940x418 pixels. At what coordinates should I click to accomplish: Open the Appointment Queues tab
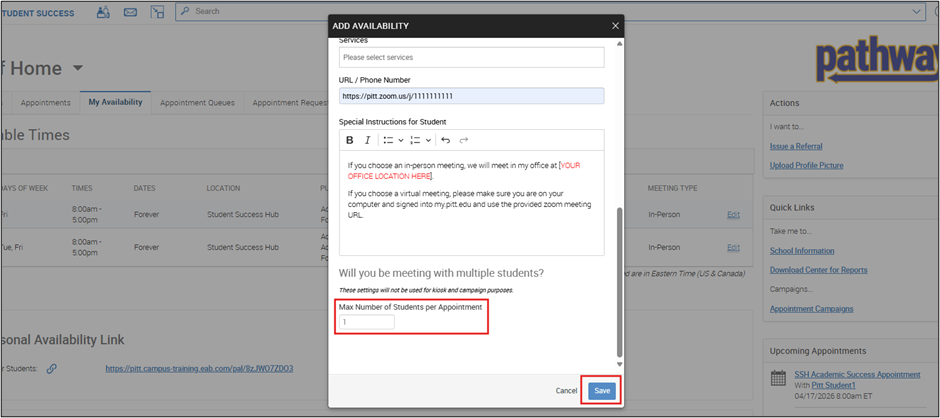point(197,103)
